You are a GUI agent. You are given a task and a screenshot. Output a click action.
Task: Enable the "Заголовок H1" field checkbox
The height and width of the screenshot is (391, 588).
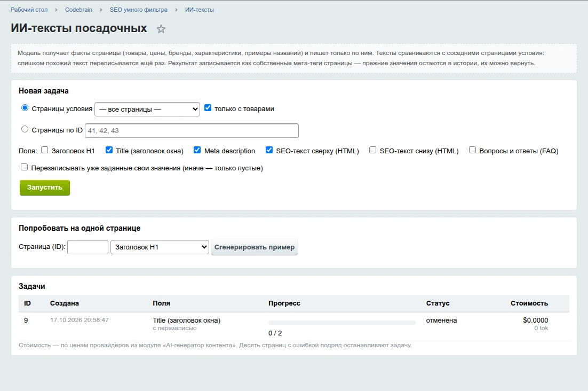pyautogui.click(x=45, y=150)
